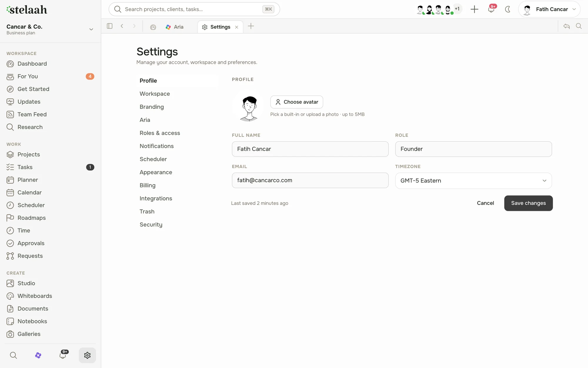Toggle the sidebar panel icon
This screenshot has height=368, width=588.
tap(110, 26)
